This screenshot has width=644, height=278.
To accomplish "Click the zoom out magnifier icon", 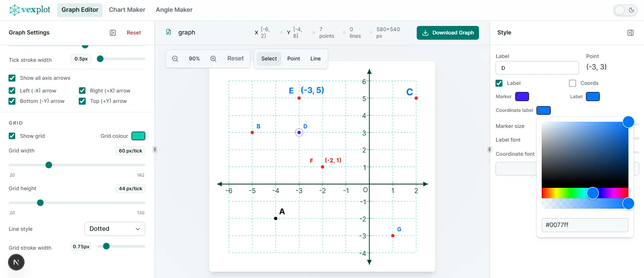I will tap(175, 59).
